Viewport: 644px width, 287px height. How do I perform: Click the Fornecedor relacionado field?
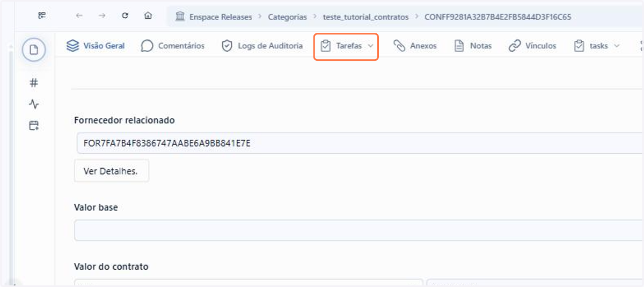coord(359,143)
